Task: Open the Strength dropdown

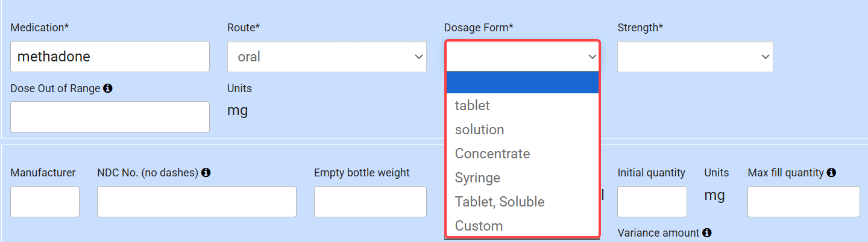Action: (695, 57)
